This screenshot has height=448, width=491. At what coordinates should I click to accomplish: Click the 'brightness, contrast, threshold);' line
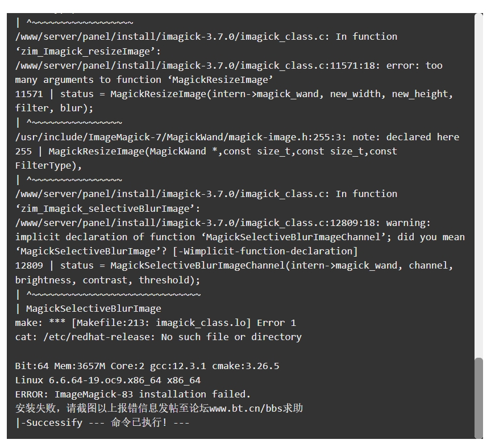107,280
